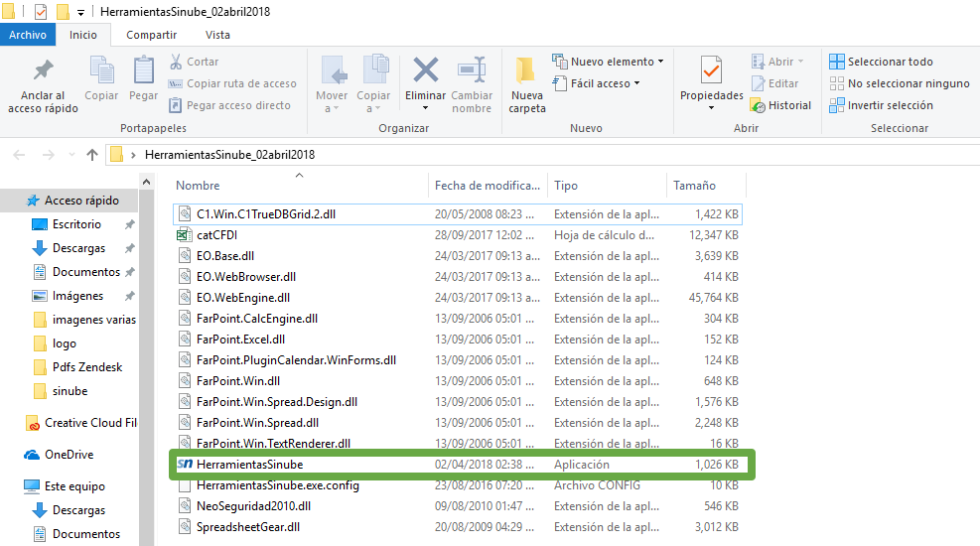Click the Cambiar nombre rename icon
This screenshot has width=980, height=546.
pos(472,71)
